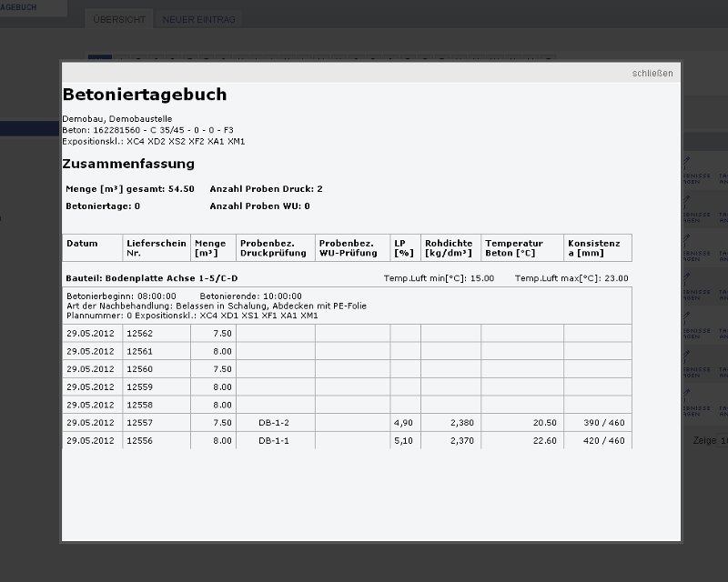
Task: Click the 'Lieferschein Nr.' column header
Action: 157,248
